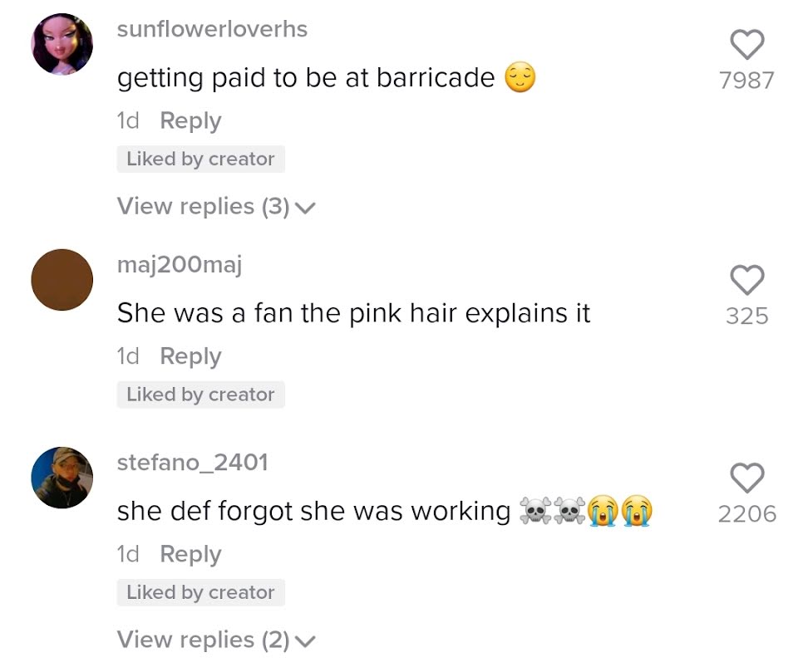
Task: Open the maj200maj username link
Action: pyautogui.click(x=180, y=265)
